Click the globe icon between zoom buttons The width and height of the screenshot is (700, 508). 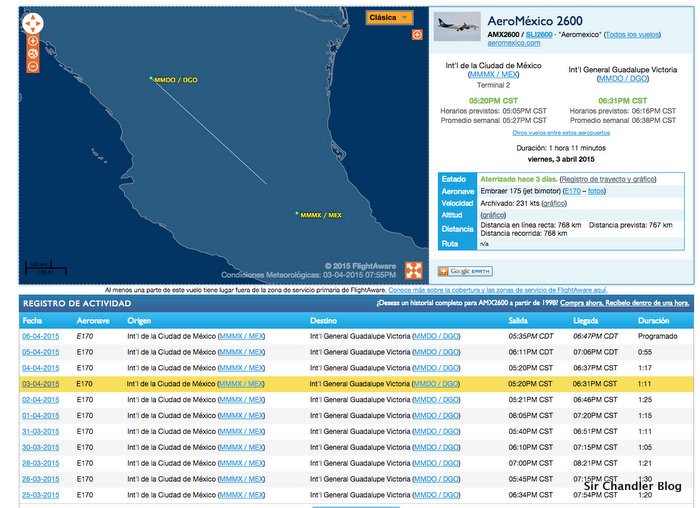33,54
